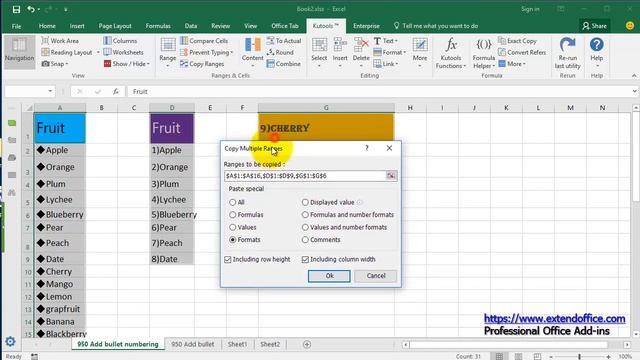Click the Convert Refers tool
This screenshot has width=640, height=360.
[x=522, y=52]
